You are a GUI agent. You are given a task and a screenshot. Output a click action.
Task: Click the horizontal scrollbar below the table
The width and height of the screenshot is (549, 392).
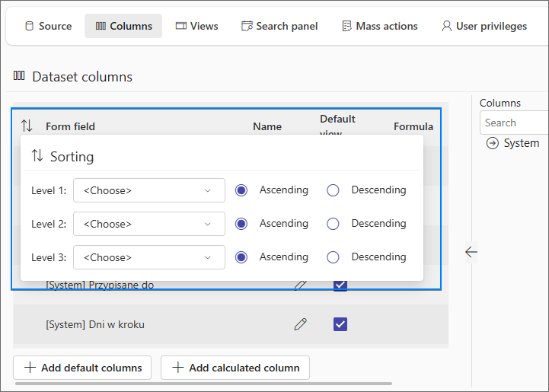click(204, 384)
